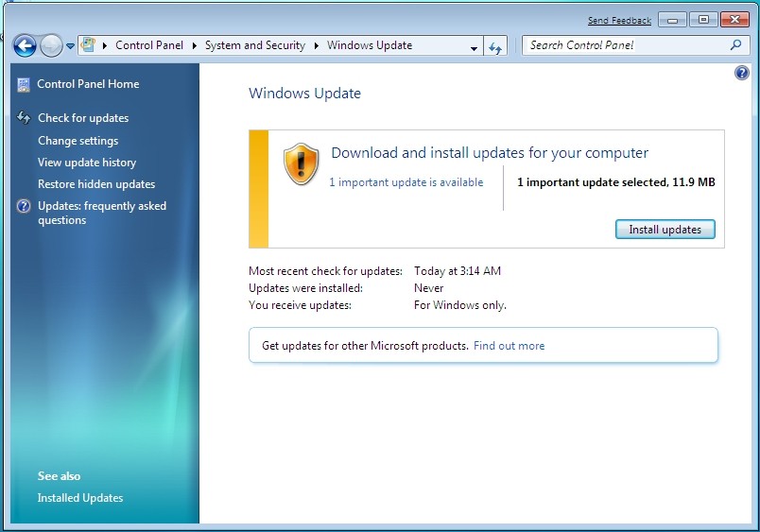Click the yellow warning shield icon
This screenshot has width=760, height=532.
click(301, 164)
